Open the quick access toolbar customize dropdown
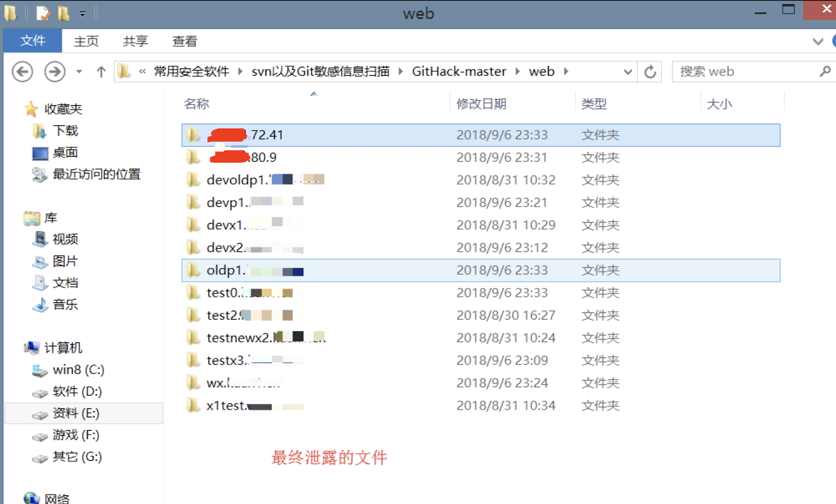 83,14
